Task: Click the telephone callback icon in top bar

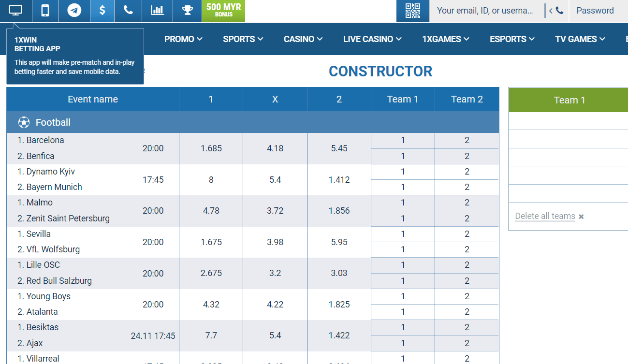Action: point(128,11)
